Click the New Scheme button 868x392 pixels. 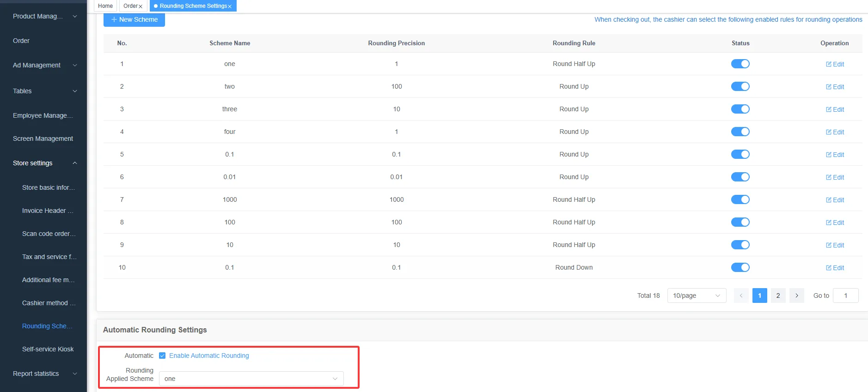134,19
